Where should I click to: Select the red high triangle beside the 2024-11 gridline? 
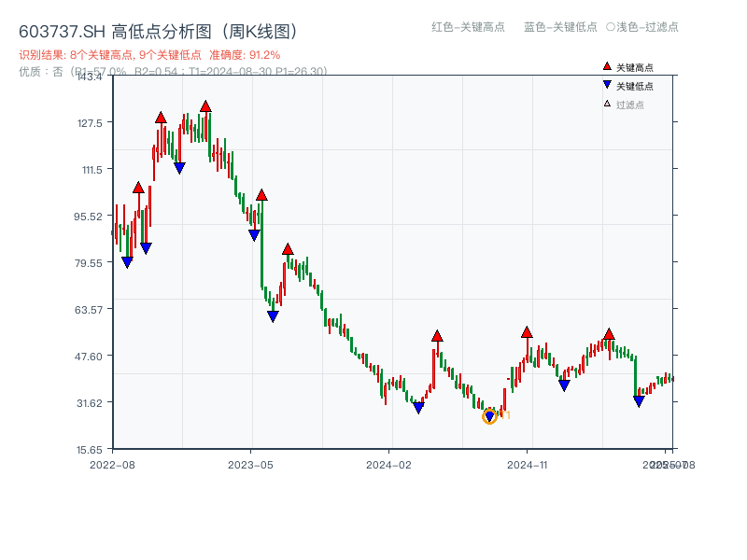click(527, 332)
